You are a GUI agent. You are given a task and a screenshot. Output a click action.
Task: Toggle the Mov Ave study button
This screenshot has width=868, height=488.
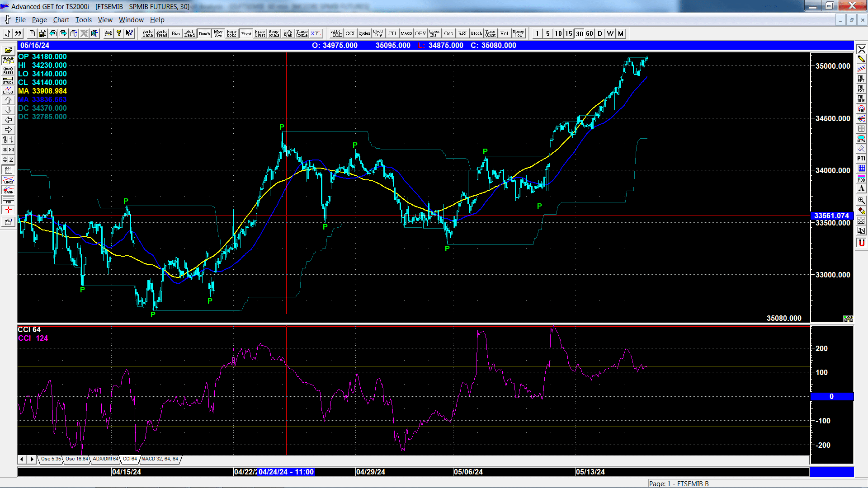(x=218, y=33)
